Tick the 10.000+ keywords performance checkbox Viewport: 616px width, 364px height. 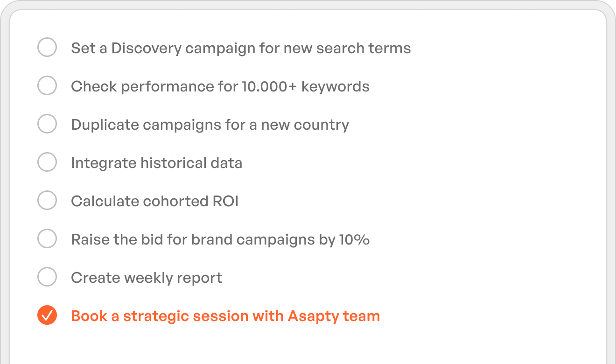(47, 86)
